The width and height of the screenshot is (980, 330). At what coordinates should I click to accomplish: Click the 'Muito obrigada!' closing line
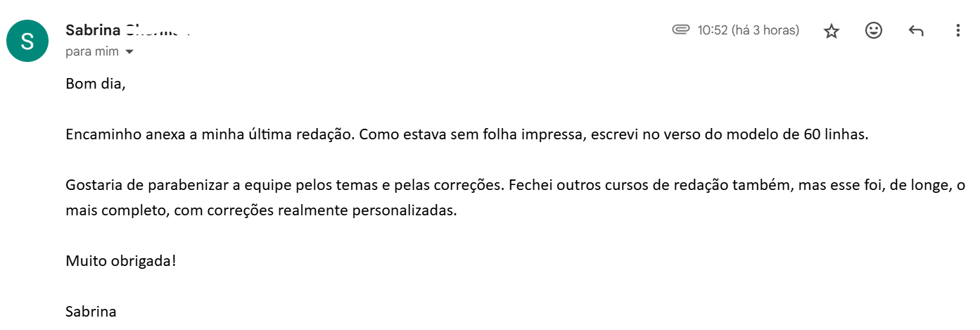tap(120, 261)
